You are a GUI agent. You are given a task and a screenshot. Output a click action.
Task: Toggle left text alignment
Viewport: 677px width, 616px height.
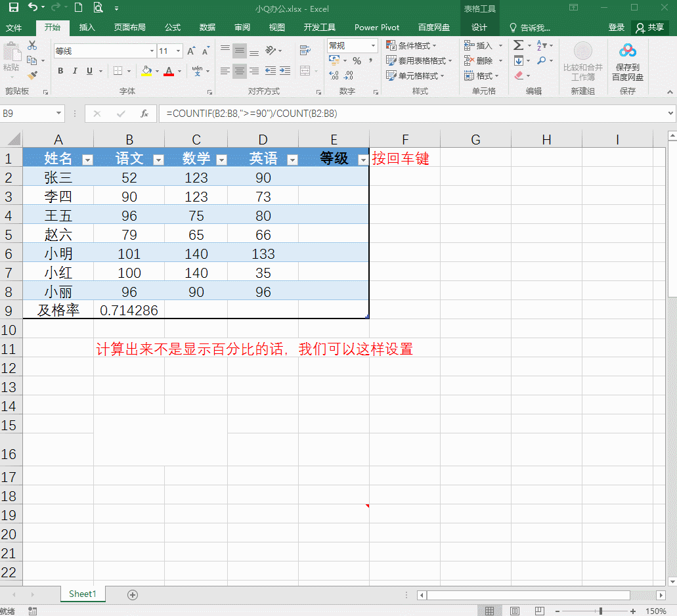[x=225, y=71]
